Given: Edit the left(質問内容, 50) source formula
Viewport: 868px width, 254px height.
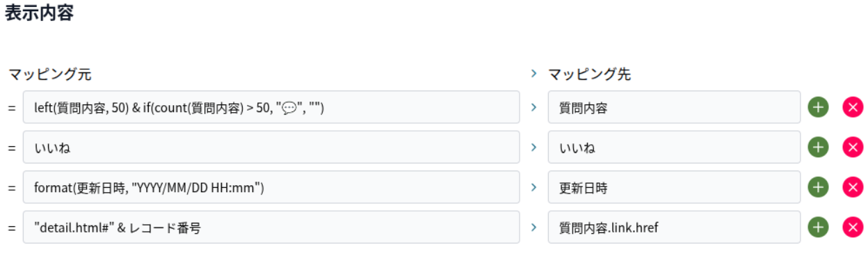Looking at the screenshot, I should pyautogui.click(x=271, y=107).
